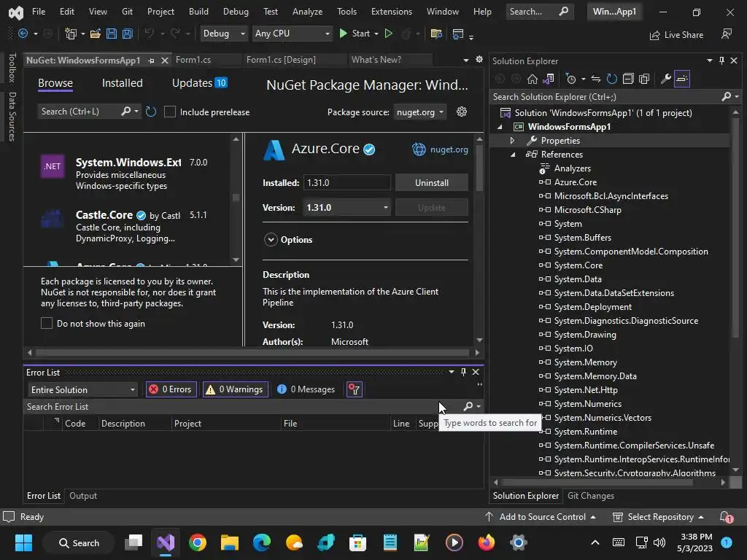Viewport: 747px width, 560px height.
Task: Pin the Error List panel
Action: tap(463, 372)
